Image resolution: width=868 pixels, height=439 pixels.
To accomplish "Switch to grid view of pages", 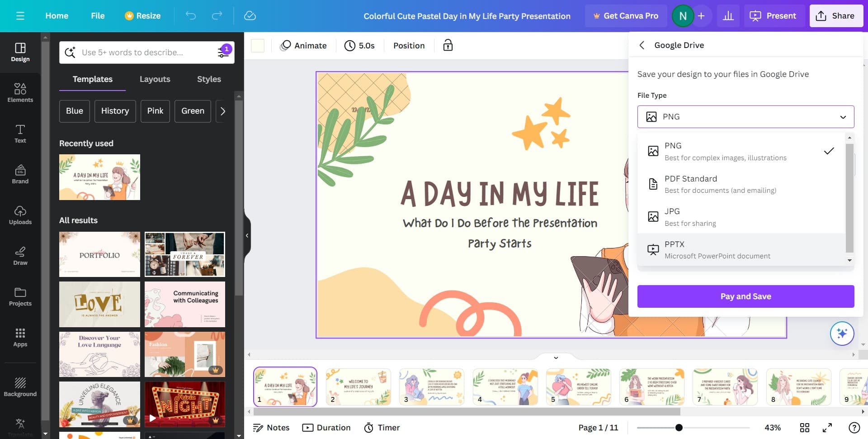I will click(805, 428).
